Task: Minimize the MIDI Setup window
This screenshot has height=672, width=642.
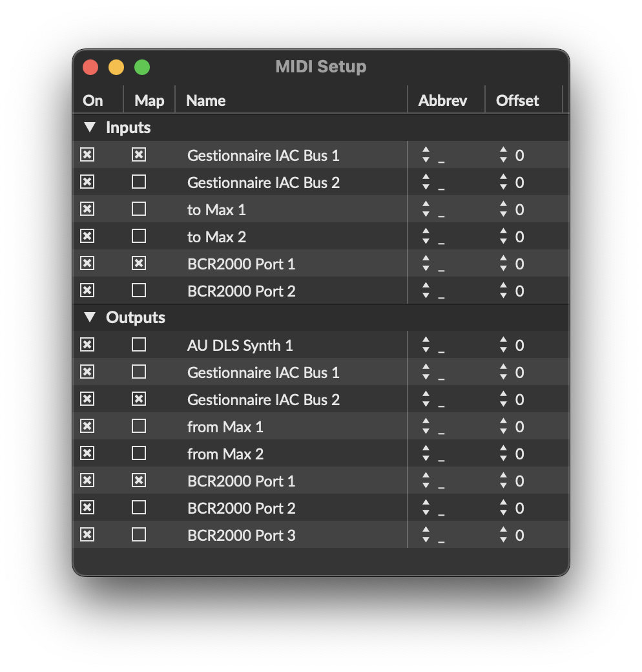Action: 116,67
